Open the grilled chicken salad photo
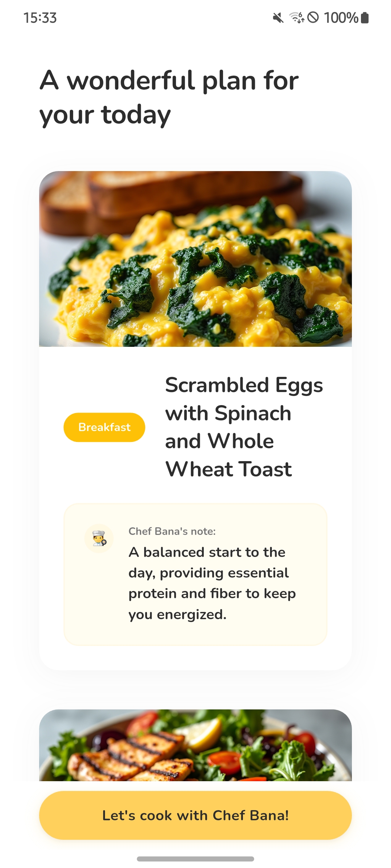 coord(195,745)
